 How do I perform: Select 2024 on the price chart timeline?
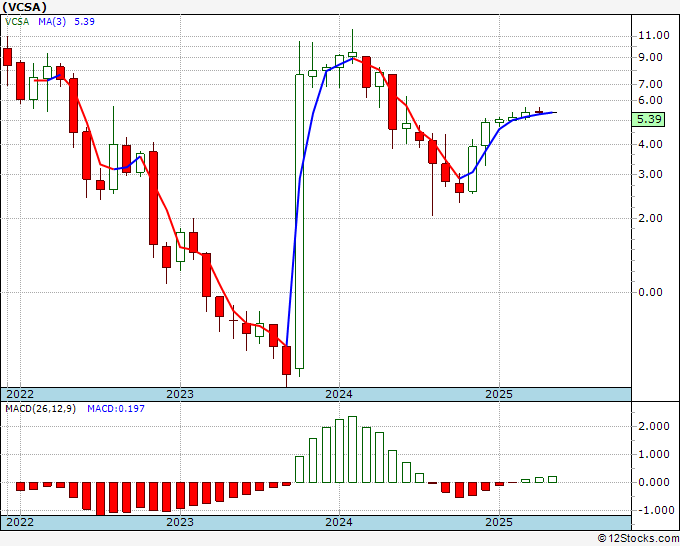point(339,394)
